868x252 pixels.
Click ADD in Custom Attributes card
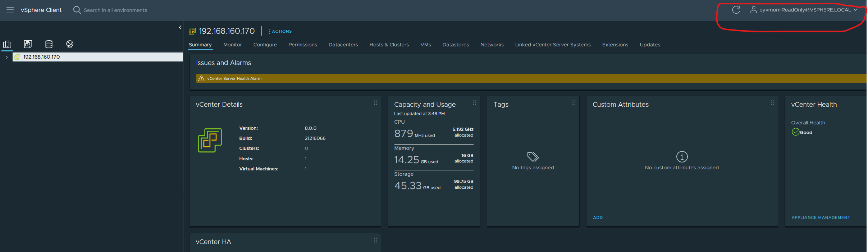[x=598, y=217]
